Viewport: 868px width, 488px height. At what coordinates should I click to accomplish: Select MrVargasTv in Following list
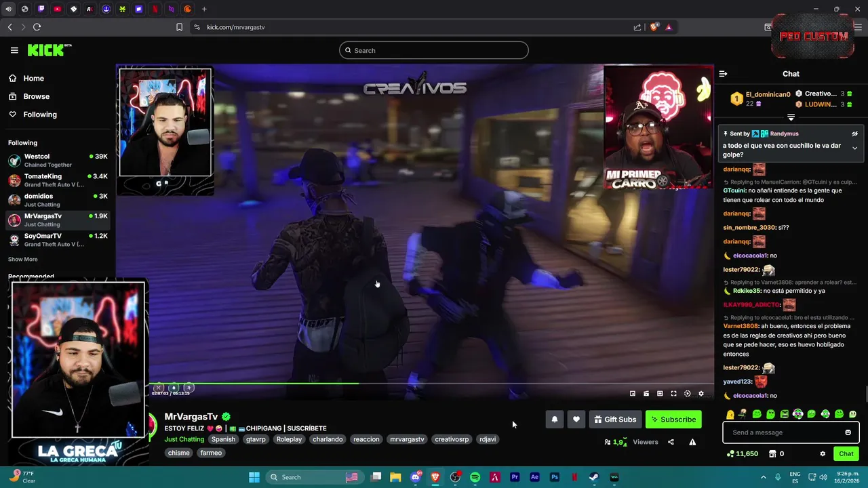(x=58, y=220)
